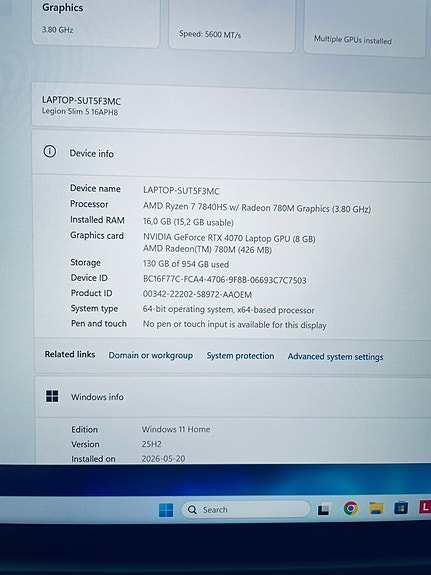Open the red L app on taskbar
The image size is (431, 575).
coord(425,507)
